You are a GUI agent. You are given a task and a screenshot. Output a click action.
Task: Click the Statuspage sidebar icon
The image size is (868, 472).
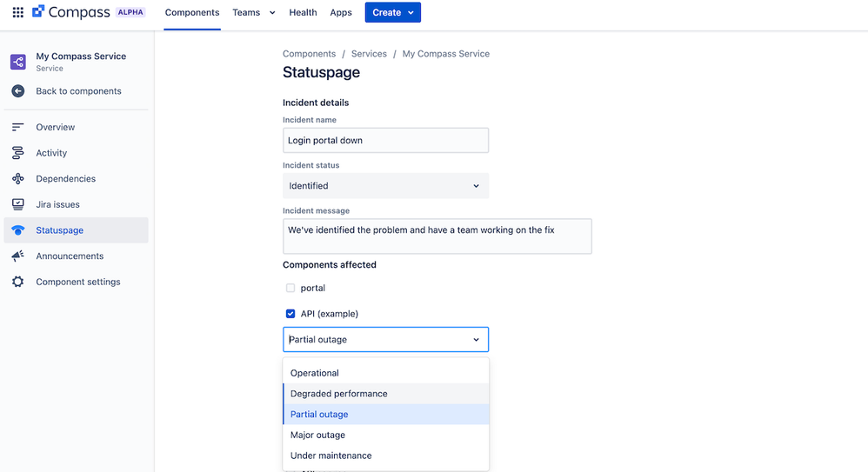(17, 230)
